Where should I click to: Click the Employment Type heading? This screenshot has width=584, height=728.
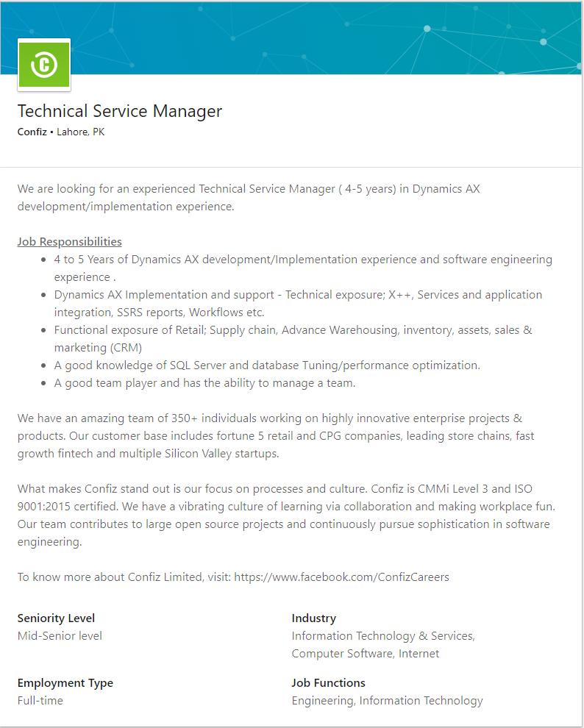click(x=65, y=682)
